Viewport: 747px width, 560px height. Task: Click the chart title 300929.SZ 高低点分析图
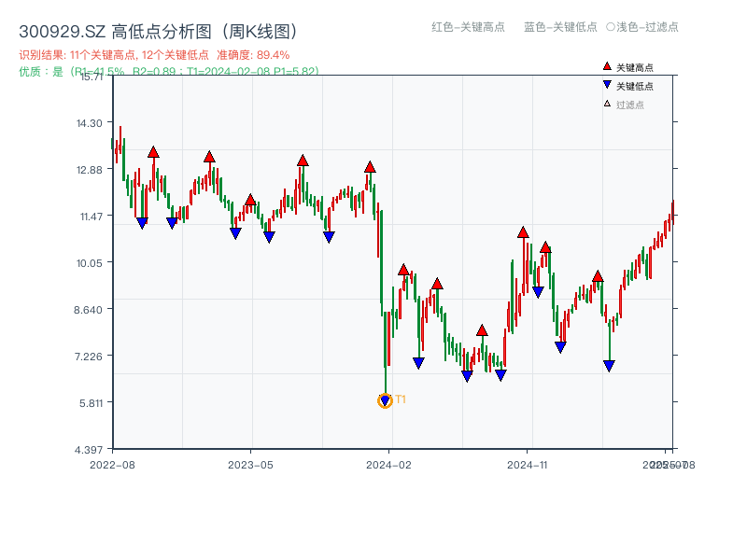pyautogui.click(x=158, y=32)
